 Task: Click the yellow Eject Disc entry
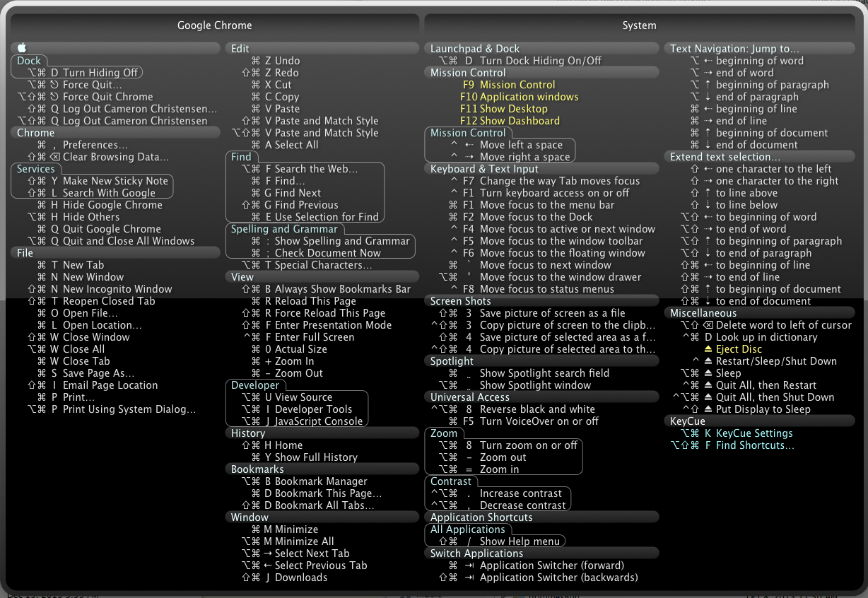pos(738,349)
